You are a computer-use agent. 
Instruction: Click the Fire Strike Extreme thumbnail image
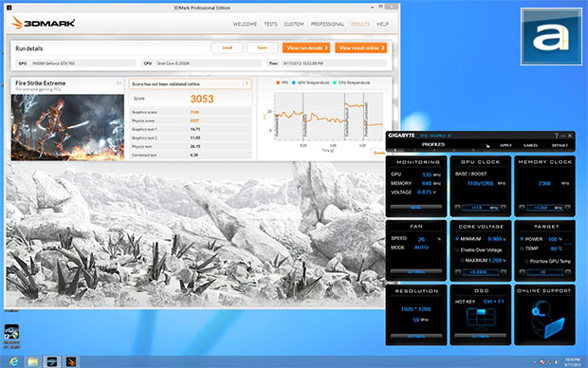click(67, 127)
